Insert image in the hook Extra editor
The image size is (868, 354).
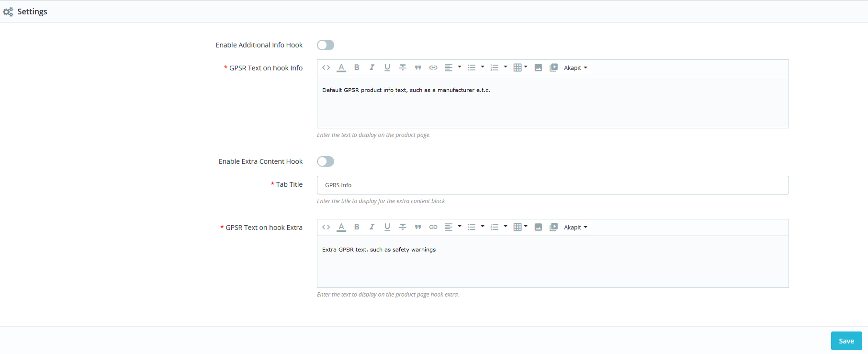pos(538,227)
